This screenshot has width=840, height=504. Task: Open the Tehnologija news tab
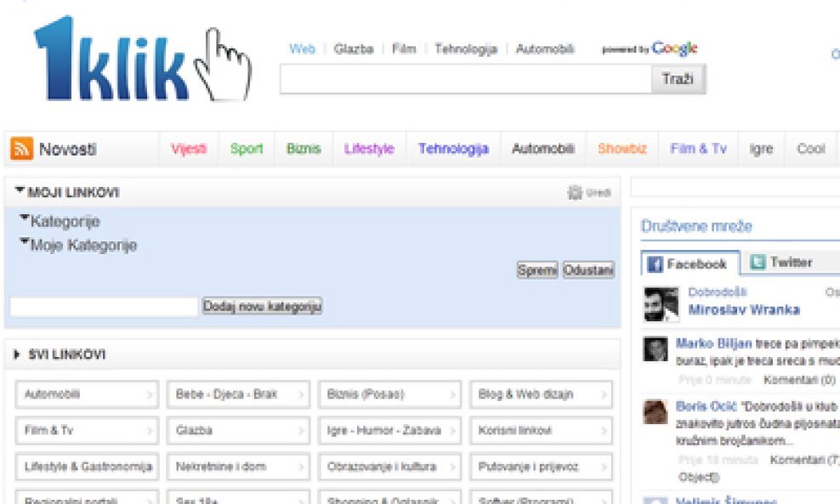coord(453,149)
